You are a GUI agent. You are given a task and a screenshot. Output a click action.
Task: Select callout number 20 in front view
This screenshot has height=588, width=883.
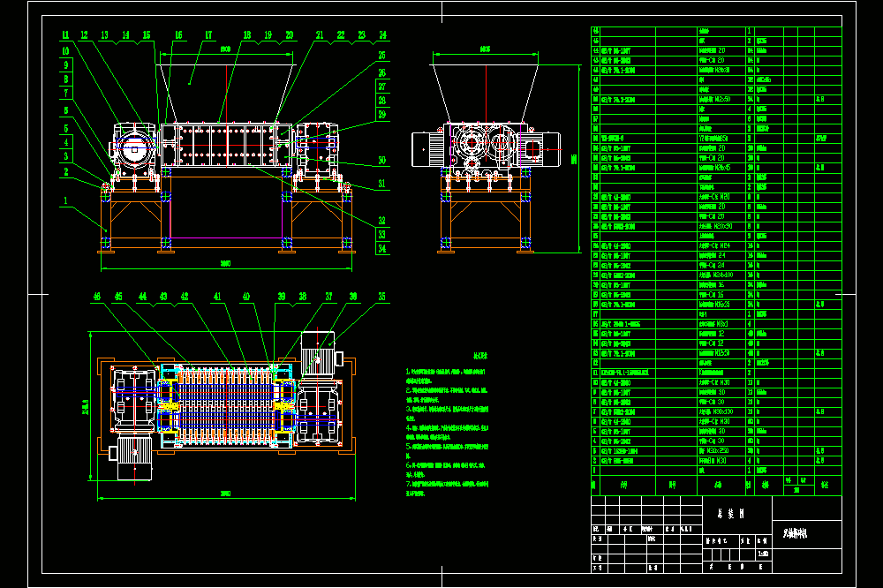pos(290,35)
